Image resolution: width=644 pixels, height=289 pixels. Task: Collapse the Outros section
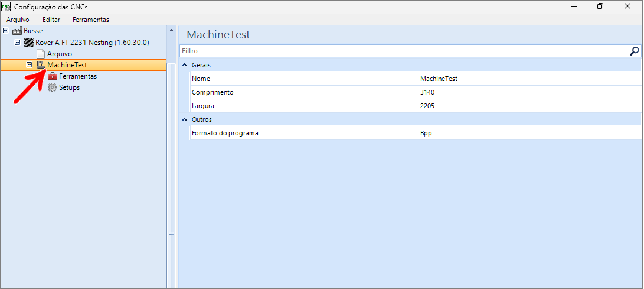(x=185, y=119)
